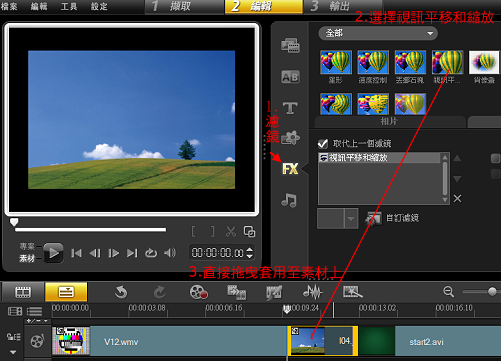Expand the 全部 filter category dropdown

point(378,33)
